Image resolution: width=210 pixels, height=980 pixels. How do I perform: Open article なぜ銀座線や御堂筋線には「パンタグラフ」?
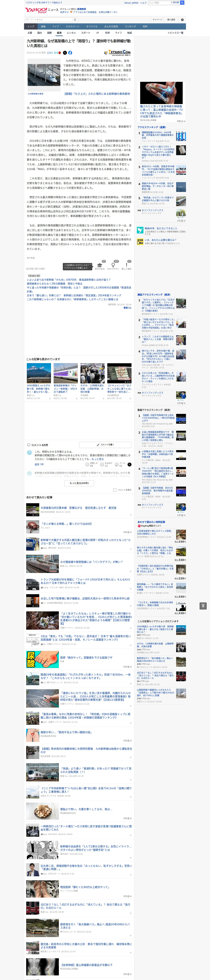coord(91,562)
